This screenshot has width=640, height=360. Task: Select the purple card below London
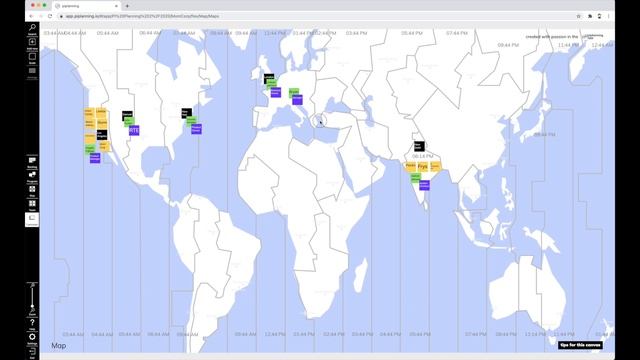point(276,92)
